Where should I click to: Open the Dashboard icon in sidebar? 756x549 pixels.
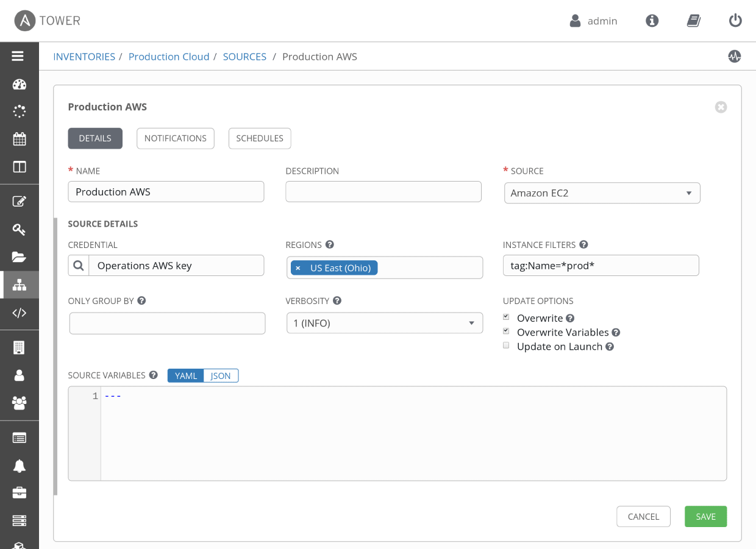click(x=20, y=85)
